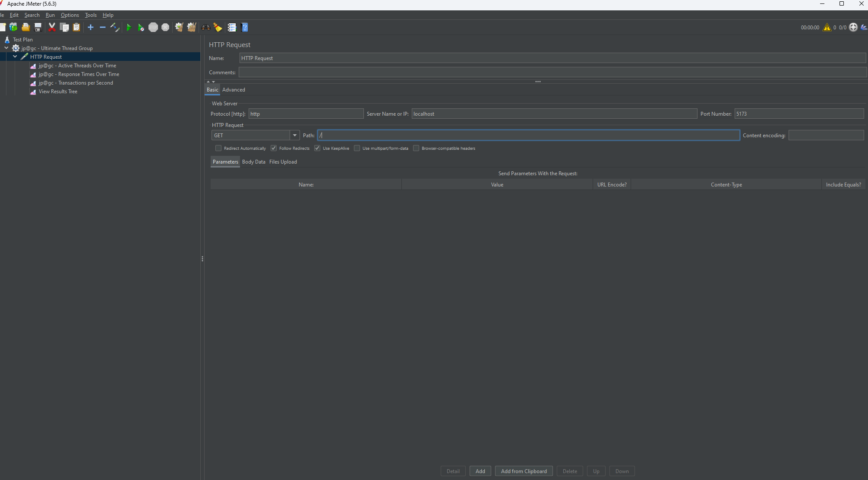Click the HTTP Request pipette icon in tree
The height and width of the screenshot is (480, 868).
coord(25,57)
